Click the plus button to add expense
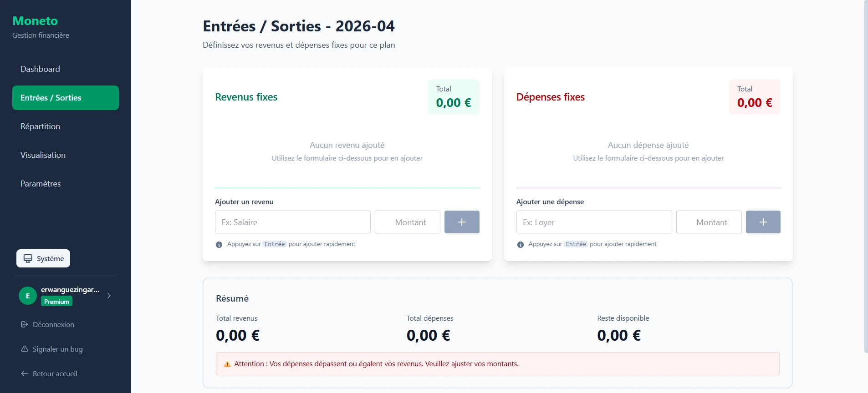The image size is (868, 393). [x=763, y=222]
